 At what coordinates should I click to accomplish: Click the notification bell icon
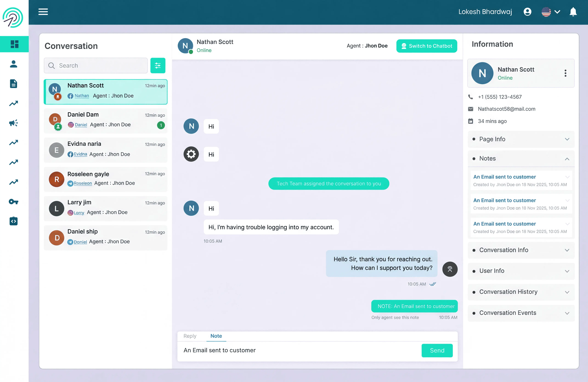573,12
